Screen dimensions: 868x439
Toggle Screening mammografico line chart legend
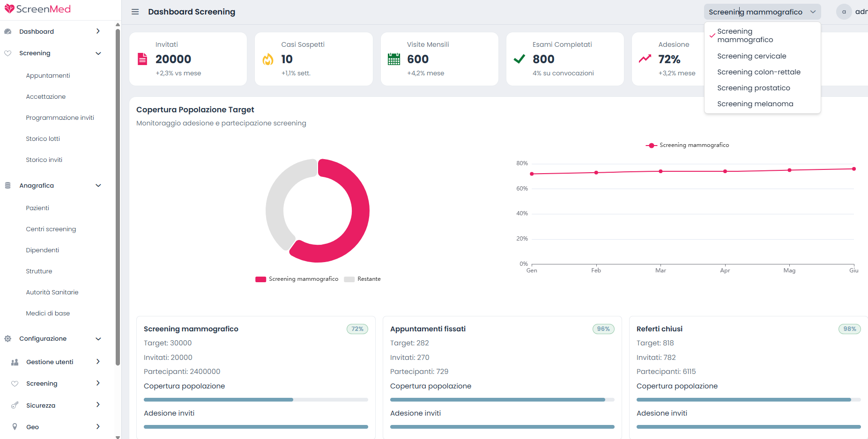687,145
